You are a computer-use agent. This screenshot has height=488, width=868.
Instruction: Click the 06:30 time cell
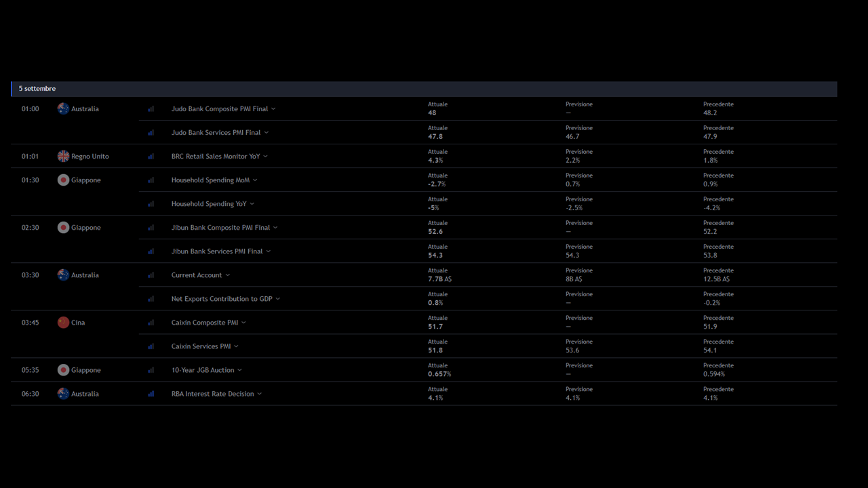[30, 394]
